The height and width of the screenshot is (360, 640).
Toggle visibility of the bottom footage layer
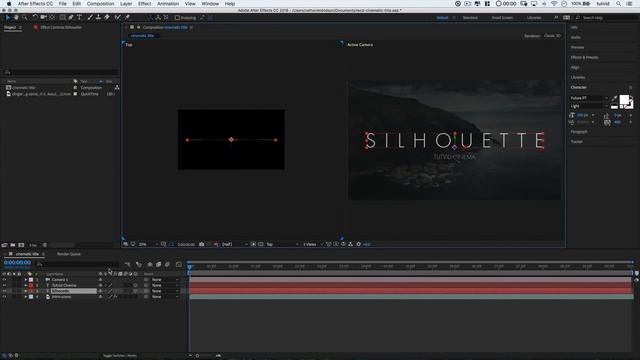coord(4,297)
